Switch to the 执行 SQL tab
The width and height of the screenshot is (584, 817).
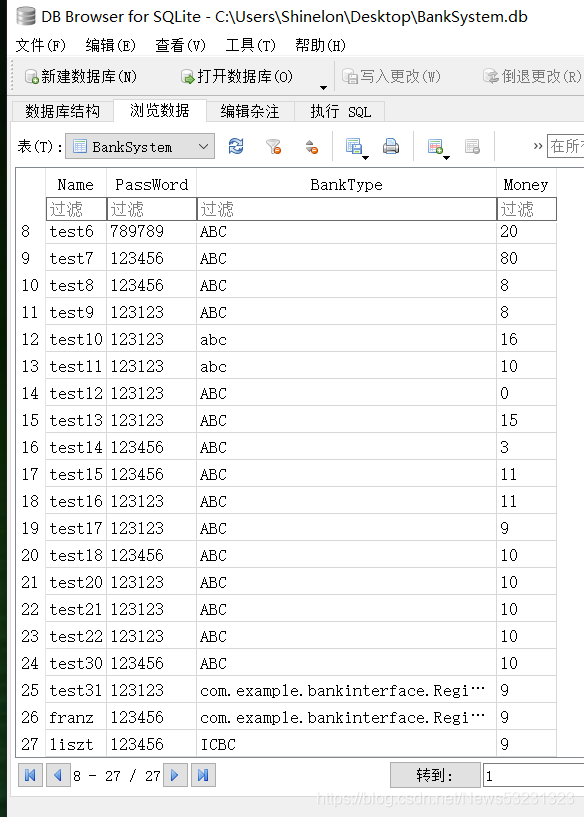[340, 112]
